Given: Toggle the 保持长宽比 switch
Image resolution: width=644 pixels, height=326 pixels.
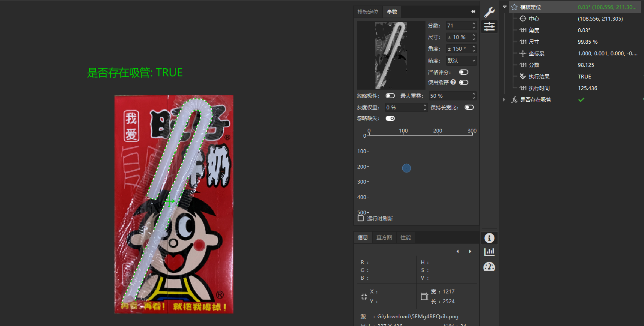Looking at the screenshot, I should [x=469, y=107].
